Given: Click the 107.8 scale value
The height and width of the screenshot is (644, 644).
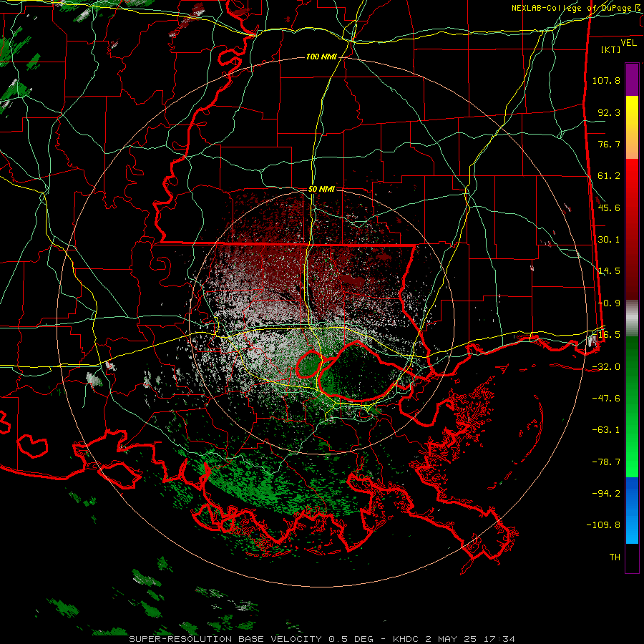Looking at the screenshot, I should coord(606,80).
